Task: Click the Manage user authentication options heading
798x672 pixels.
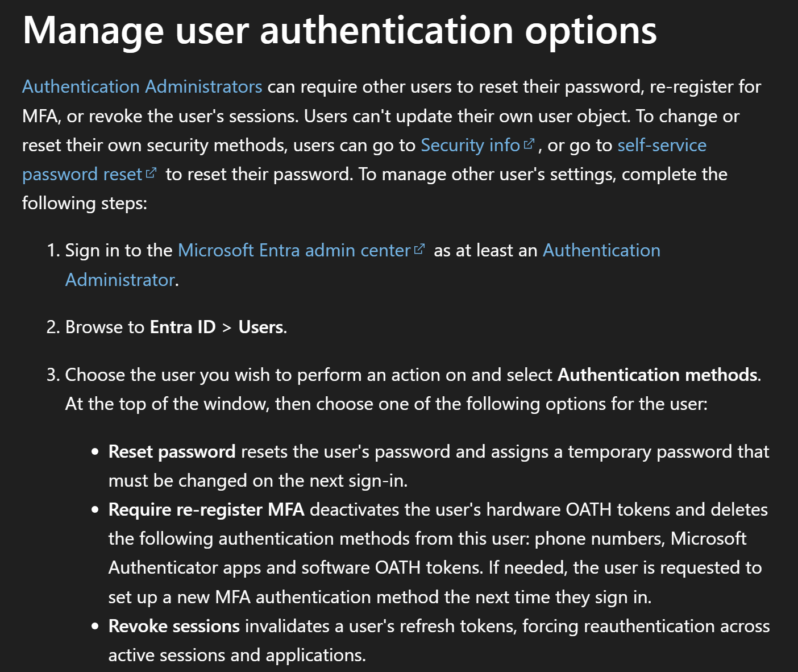Action: point(340,30)
